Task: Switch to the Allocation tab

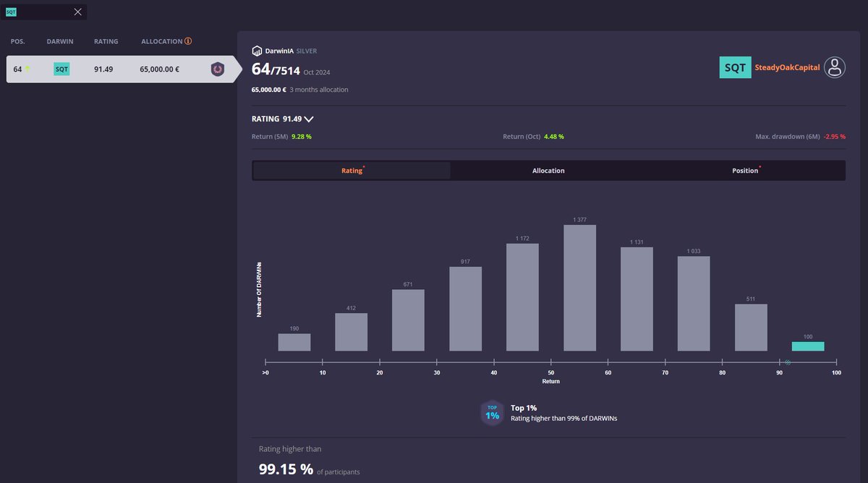Action: point(548,171)
